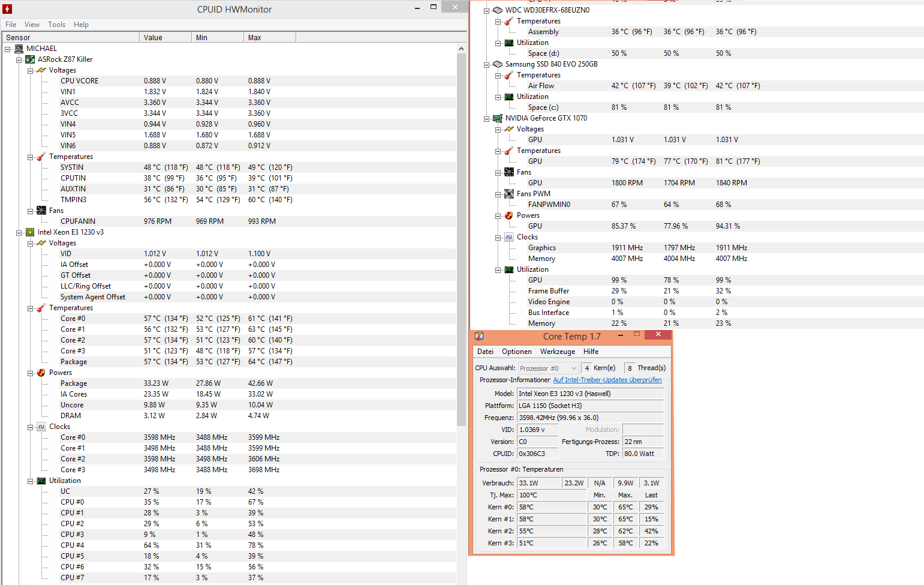Click the Core Temp window app icon
This screenshot has width=924, height=585.
point(479,336)
